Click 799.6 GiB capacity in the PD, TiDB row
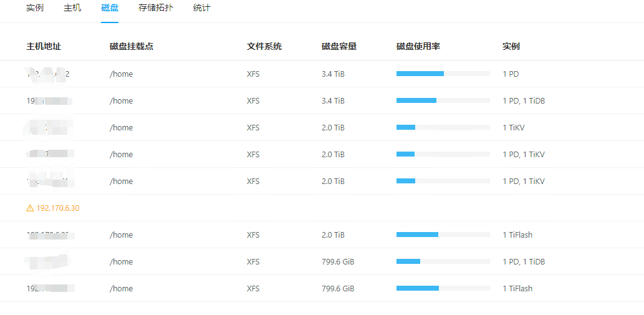The width and height of the screenshot is (644, 315). [x=338, y=261]
